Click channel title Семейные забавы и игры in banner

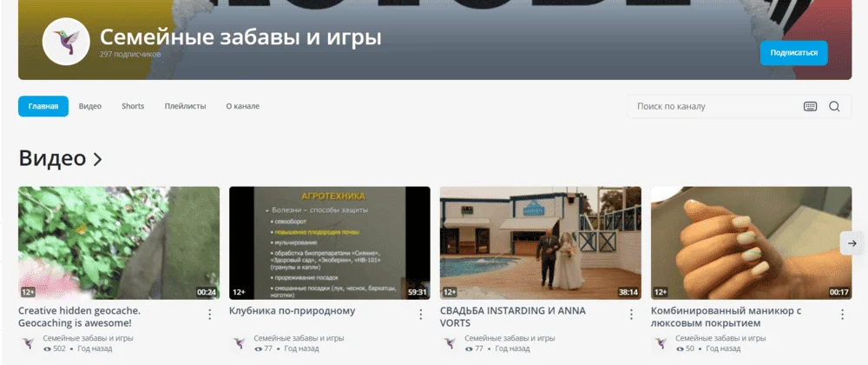[x=240, y=37]
